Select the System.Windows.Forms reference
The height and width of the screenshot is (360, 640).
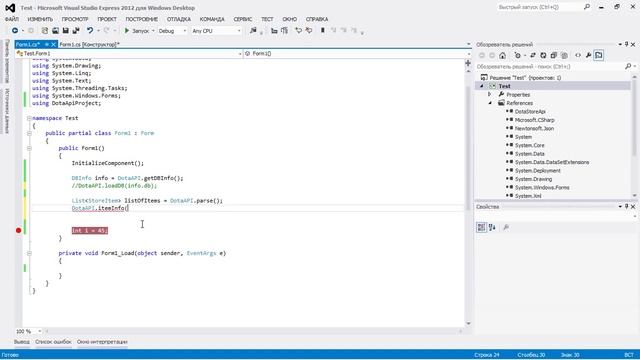(542, 188)
